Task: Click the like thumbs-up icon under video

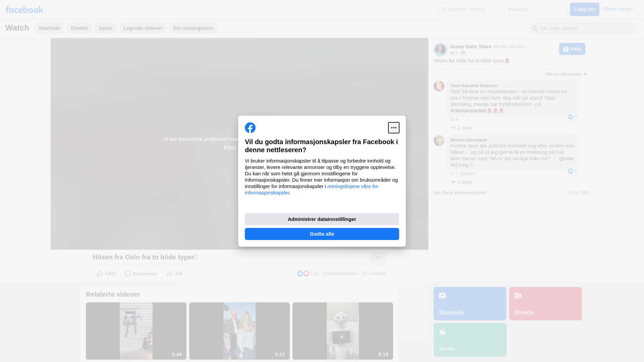Action: click(100, 274)
